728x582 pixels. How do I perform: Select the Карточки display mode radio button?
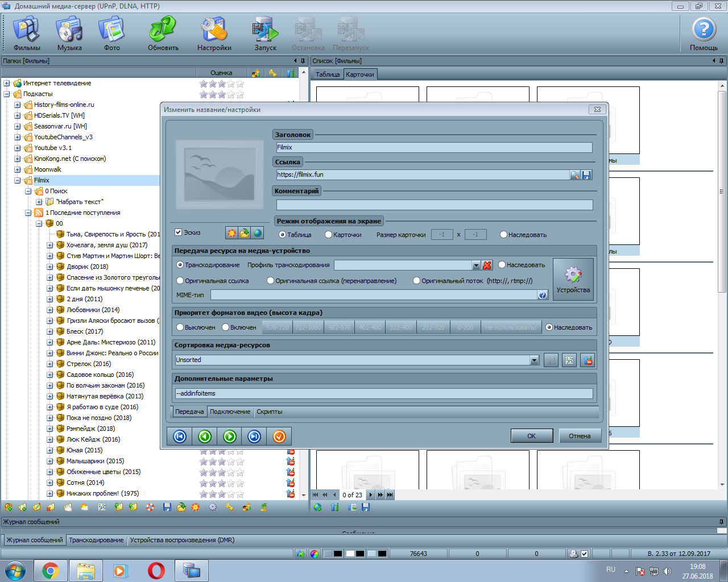328,235
